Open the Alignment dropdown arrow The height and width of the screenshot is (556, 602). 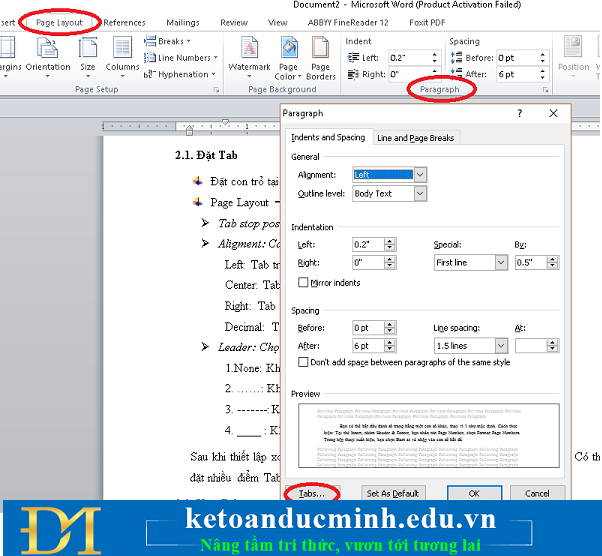[420, 175]
